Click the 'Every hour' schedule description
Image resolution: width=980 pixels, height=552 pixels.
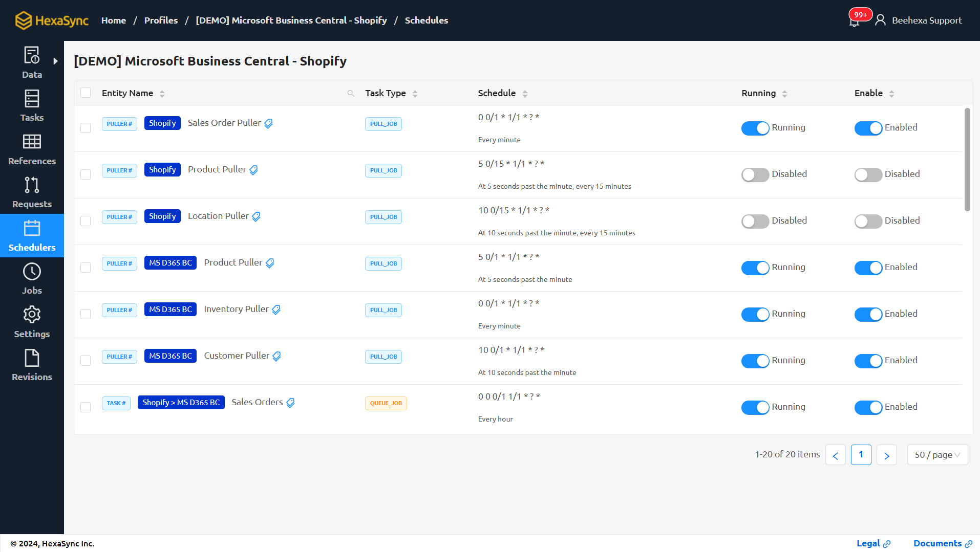coord(495,419)
